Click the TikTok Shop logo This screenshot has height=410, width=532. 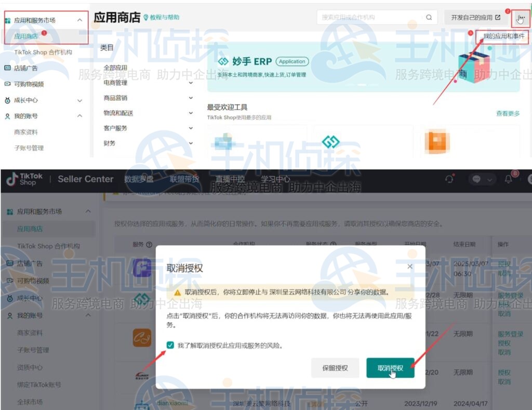24,179
